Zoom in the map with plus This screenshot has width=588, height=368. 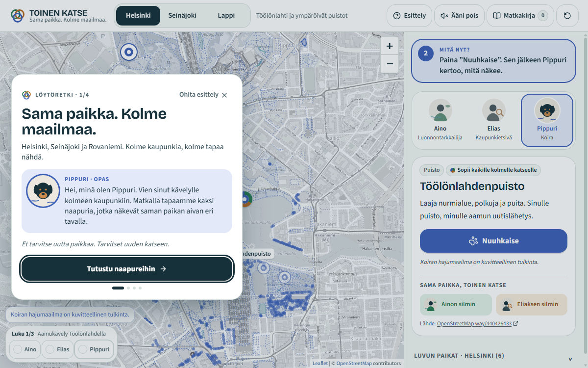click(390, 47)
